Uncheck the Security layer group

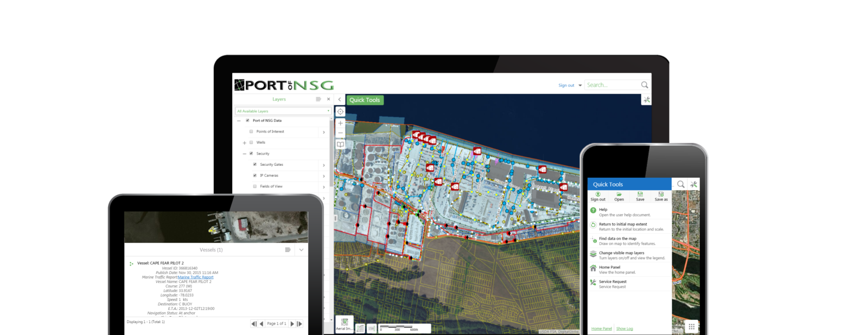tap(251, 153)
